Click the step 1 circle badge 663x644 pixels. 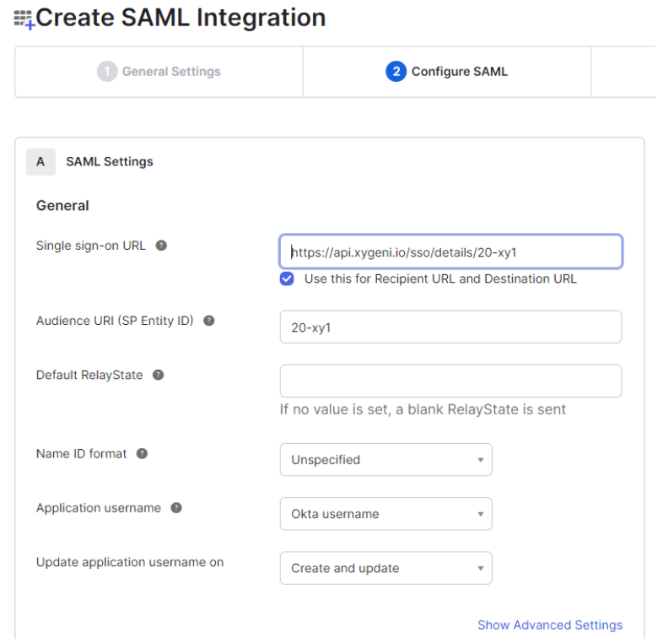click(106, 72)
